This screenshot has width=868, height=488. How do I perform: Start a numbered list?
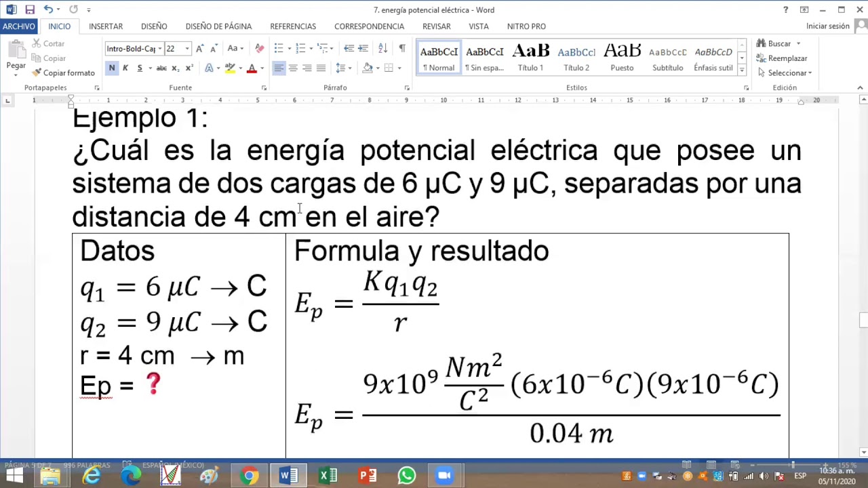[300, 48]
